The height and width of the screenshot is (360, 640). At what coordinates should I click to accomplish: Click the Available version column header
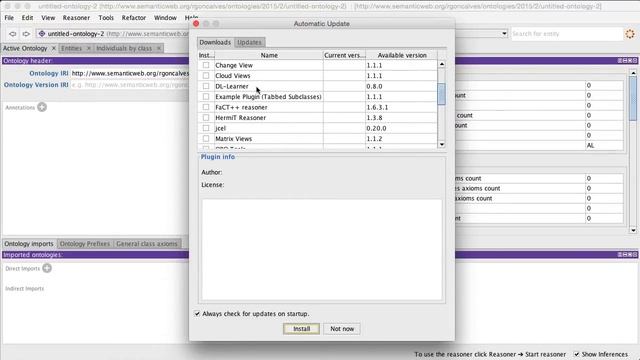tap(402, 55)
